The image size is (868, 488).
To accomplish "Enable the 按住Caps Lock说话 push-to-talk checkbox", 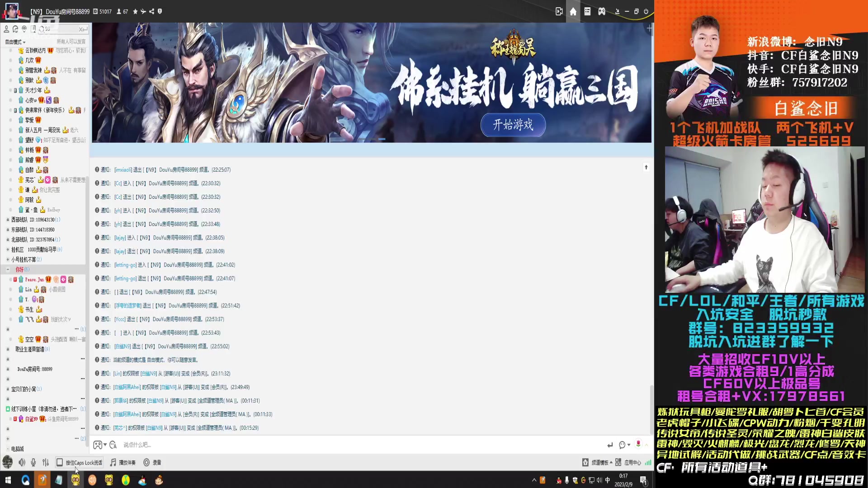I will pos(59,462).
